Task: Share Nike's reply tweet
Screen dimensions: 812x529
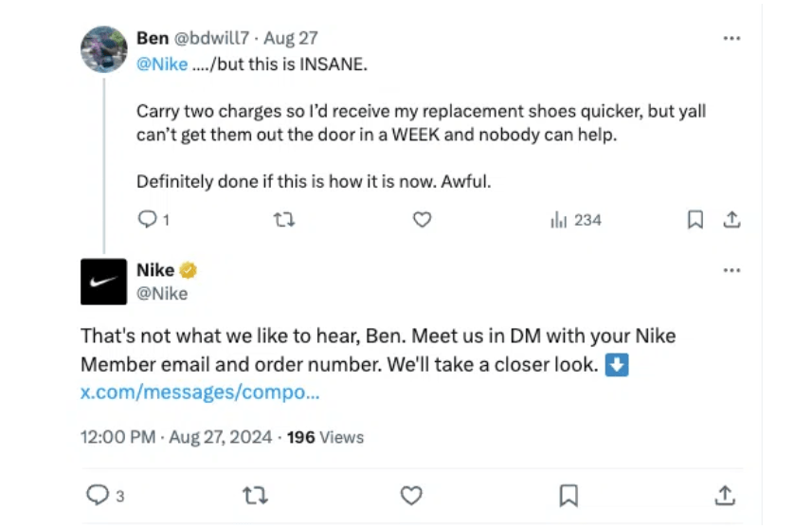Action: (725, 495)
